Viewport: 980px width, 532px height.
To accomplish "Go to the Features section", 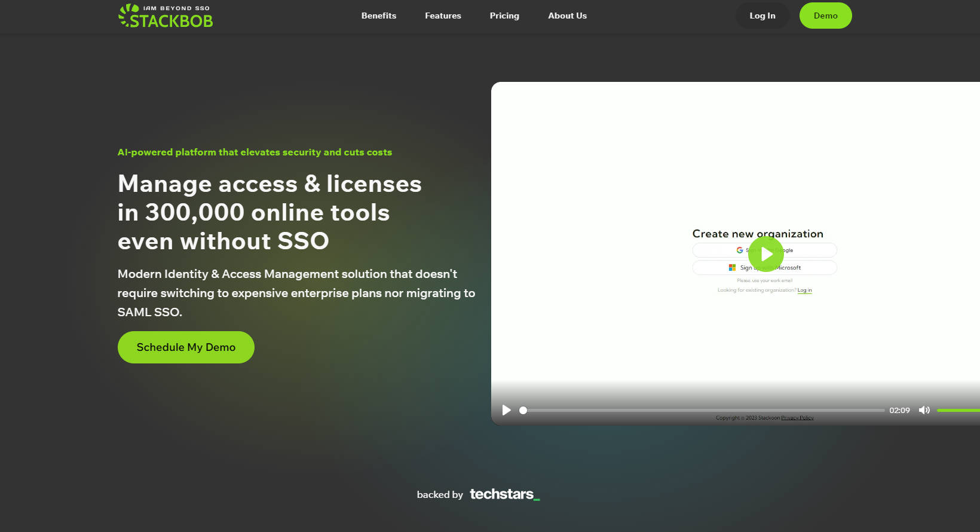I will pos(443,16).
